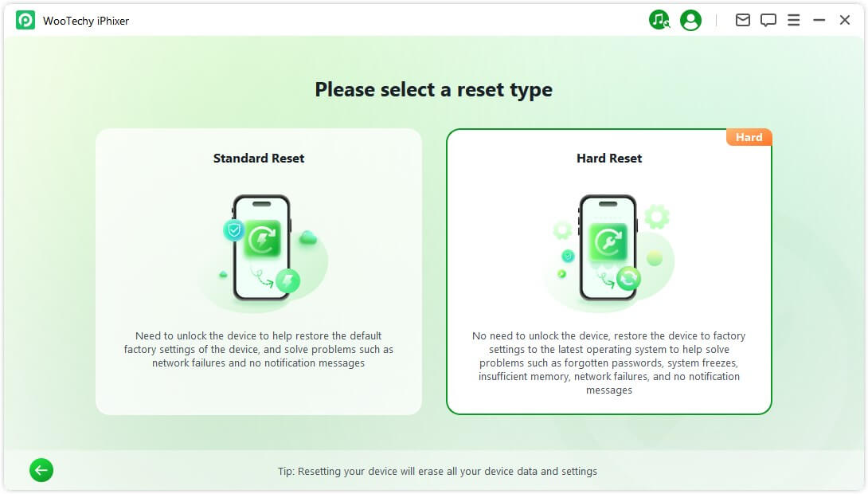Click the WooTechy iPhixer app logo
Viewport: 868px width, 494px height.
[x=25, y=21]
